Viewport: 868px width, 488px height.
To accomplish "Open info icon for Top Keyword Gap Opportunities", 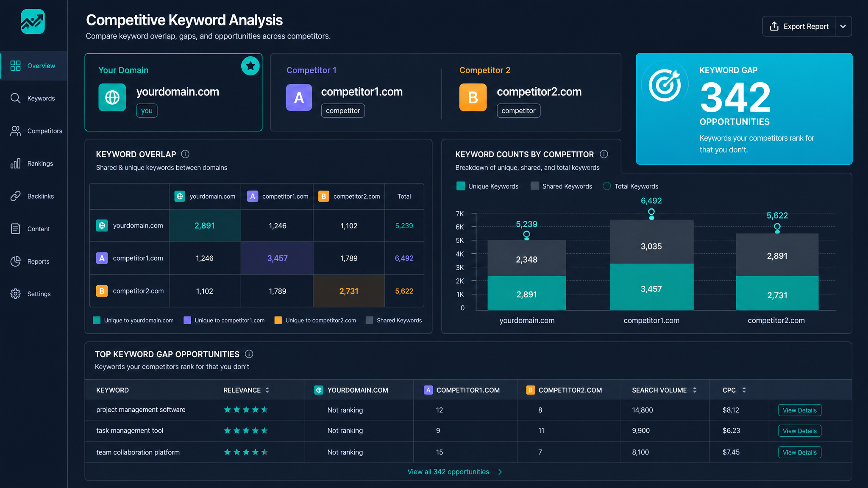I will pos(249,354).
